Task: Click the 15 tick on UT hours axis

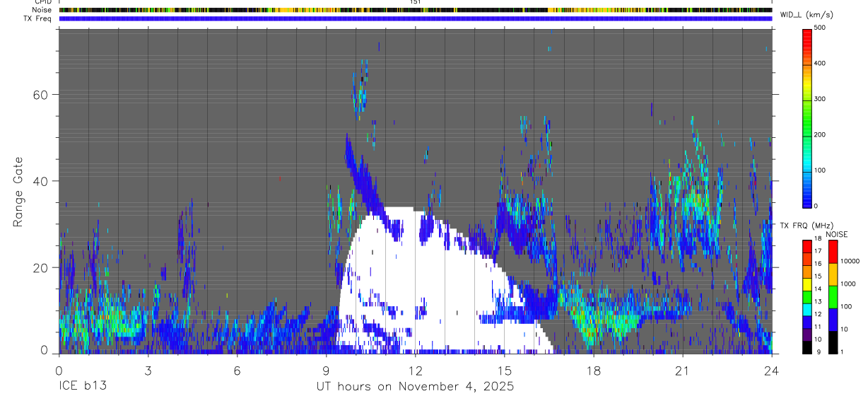Action: pyautogui.click(x=505, y=371)
